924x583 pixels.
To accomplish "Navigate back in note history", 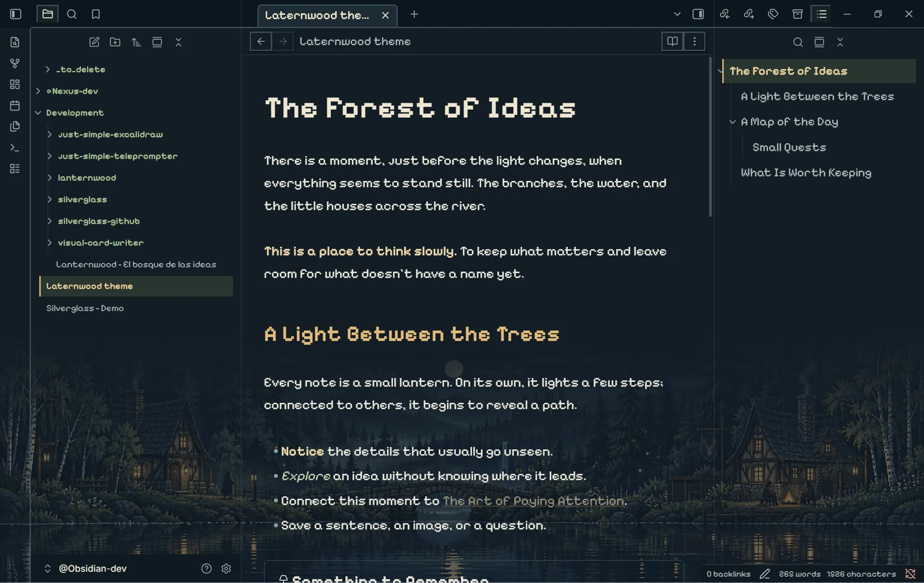I will click(261, 42).
